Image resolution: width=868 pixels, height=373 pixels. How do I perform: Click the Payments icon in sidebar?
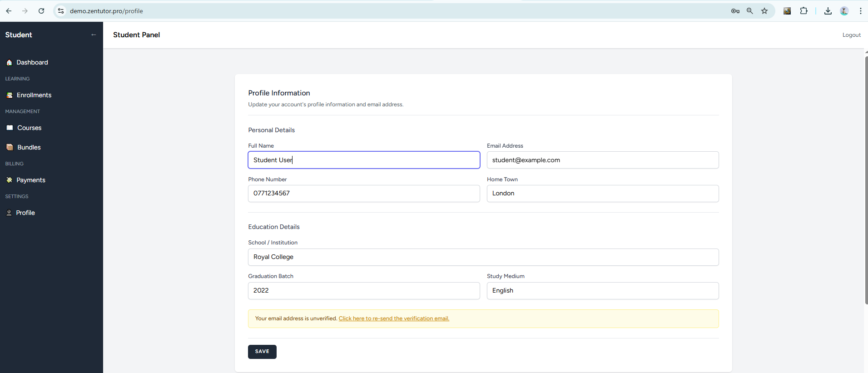9,180
